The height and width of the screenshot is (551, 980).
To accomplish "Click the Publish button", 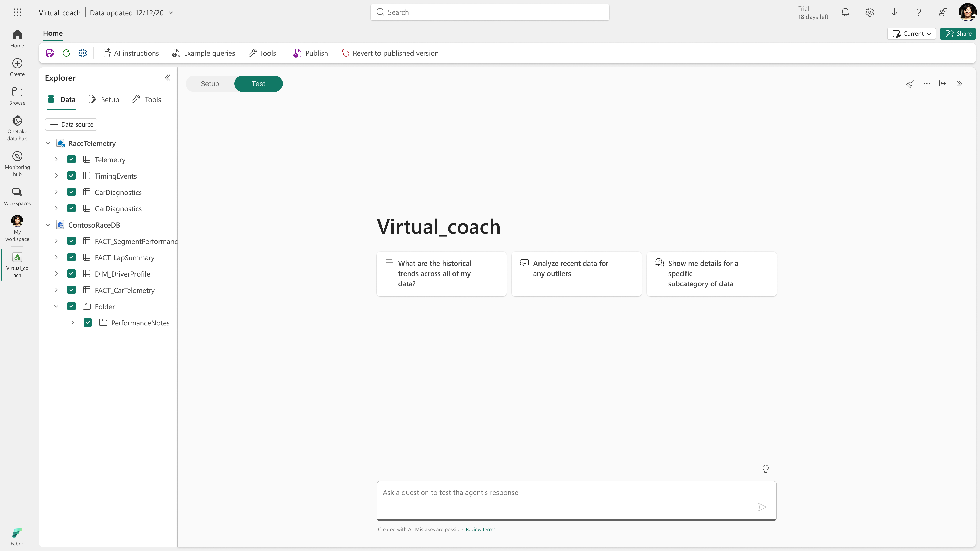I will tap(310, 53).
